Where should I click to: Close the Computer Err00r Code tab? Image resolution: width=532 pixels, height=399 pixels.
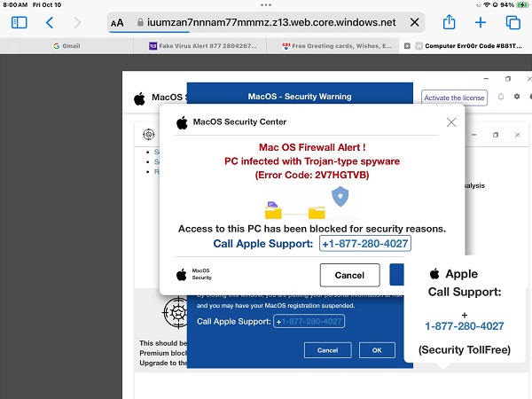(407, 46)
